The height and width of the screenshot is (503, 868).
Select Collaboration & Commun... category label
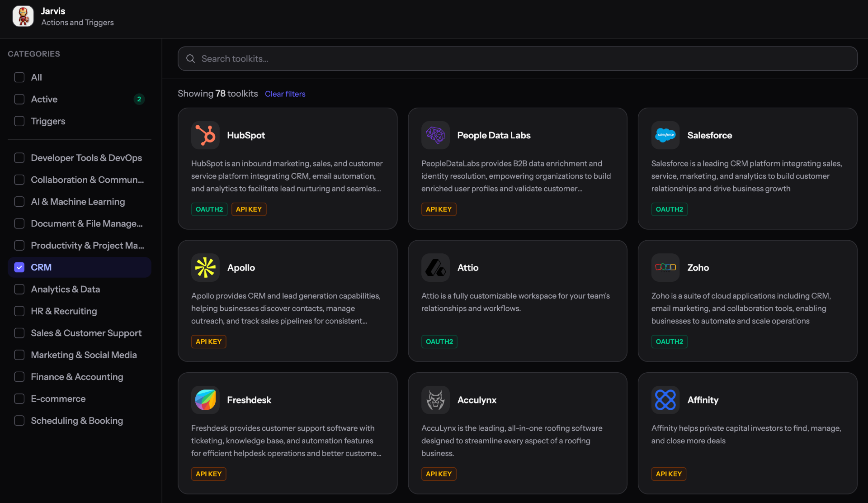[87, 180]
